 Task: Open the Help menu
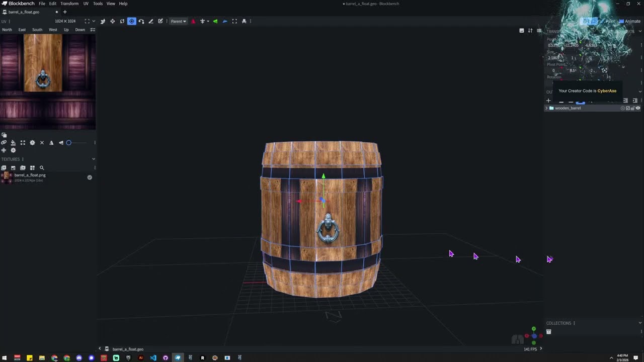[123, 4]
